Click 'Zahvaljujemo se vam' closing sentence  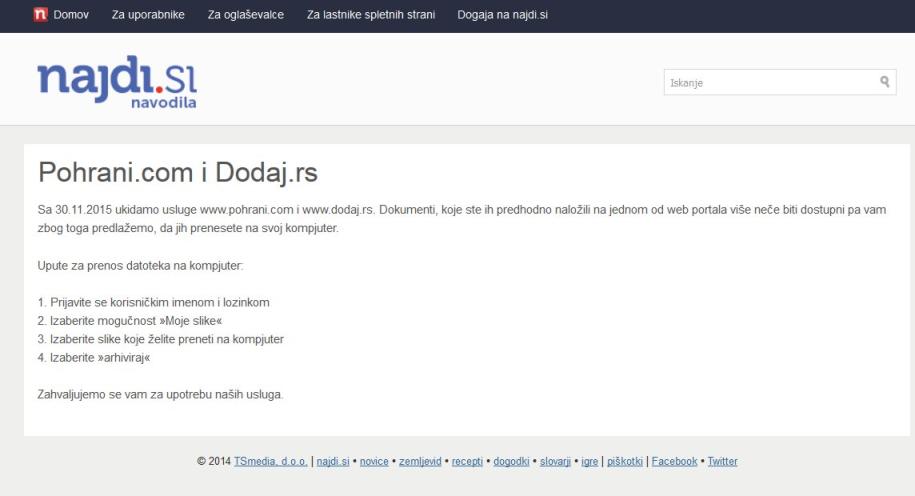click(160, 394)
